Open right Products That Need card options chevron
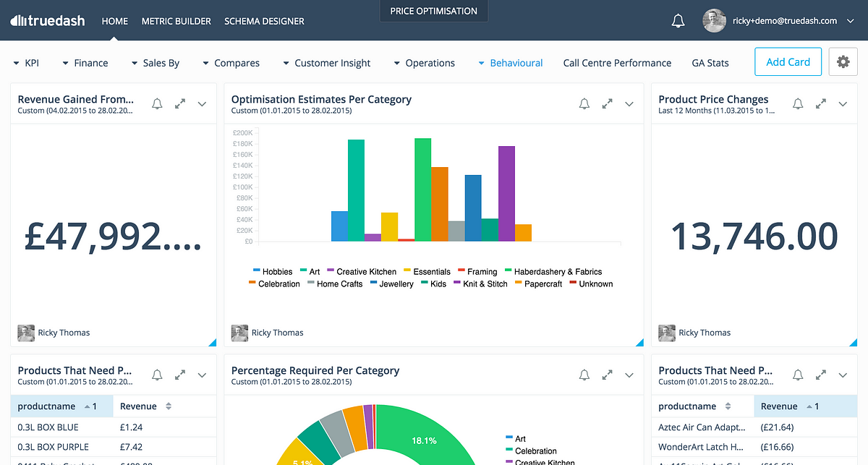868x465 pixels. click(x=843, y=375)
